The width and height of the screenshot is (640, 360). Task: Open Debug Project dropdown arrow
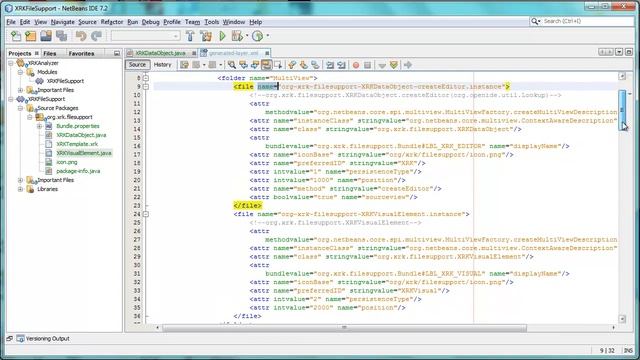pyautogui.click(x=247, y=36)
